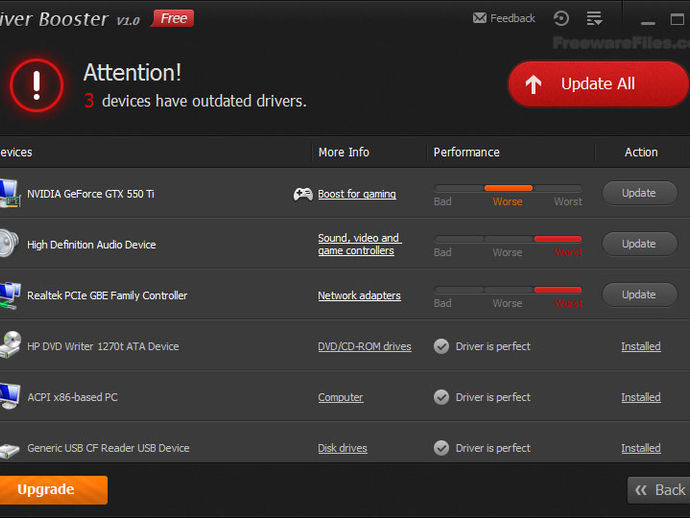Open Sound, video and game controllers link
Screen dimensions: 690x518
360,244
